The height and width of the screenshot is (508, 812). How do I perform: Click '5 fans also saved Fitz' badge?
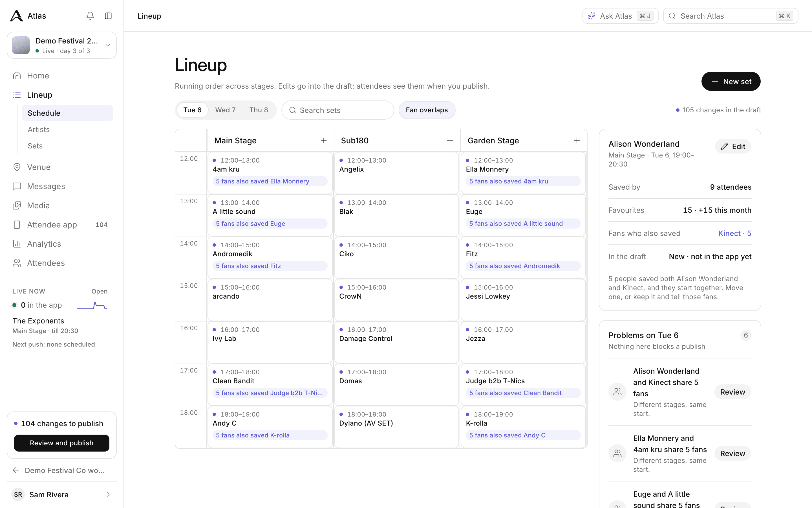[x=270, y=266]
